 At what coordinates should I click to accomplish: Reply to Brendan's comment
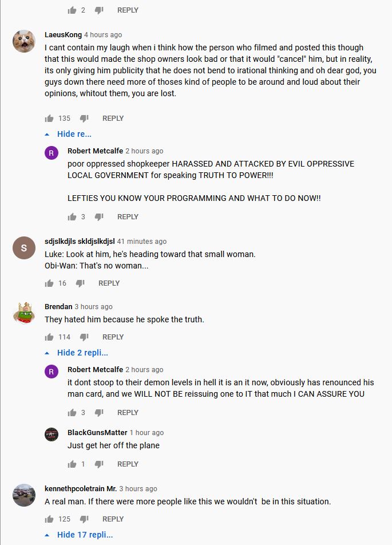point(113,337)
